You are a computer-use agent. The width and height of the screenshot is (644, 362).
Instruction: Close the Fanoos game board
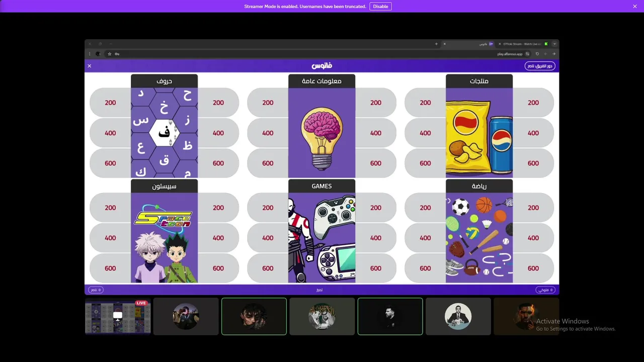90,66
